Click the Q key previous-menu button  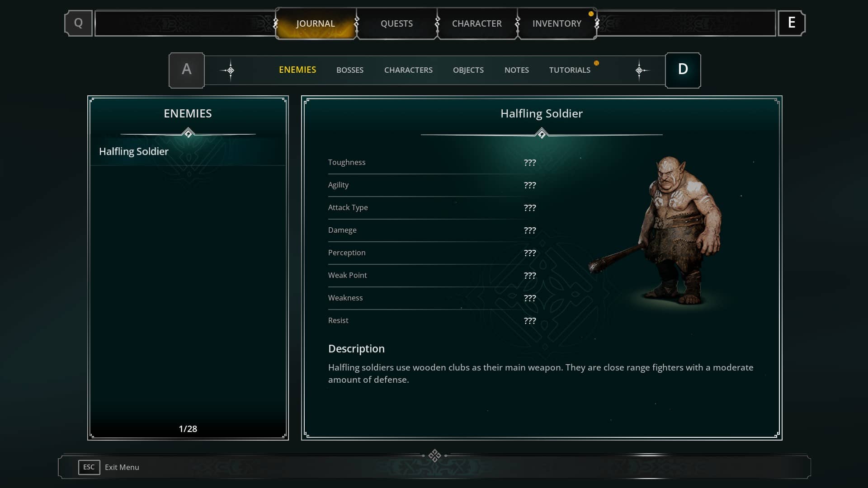click(x=78, y=23)
